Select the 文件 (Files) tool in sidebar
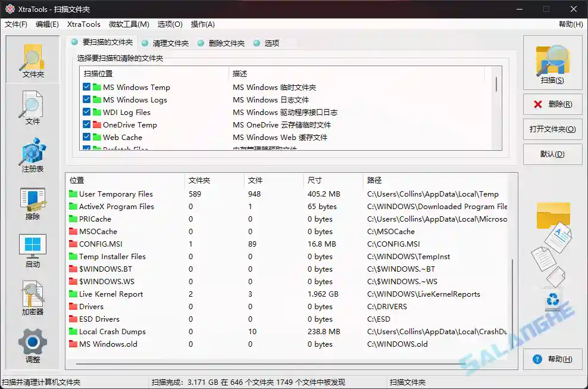Image resolution: width=588 pixels, height=389 pixels. click(32, 108)
